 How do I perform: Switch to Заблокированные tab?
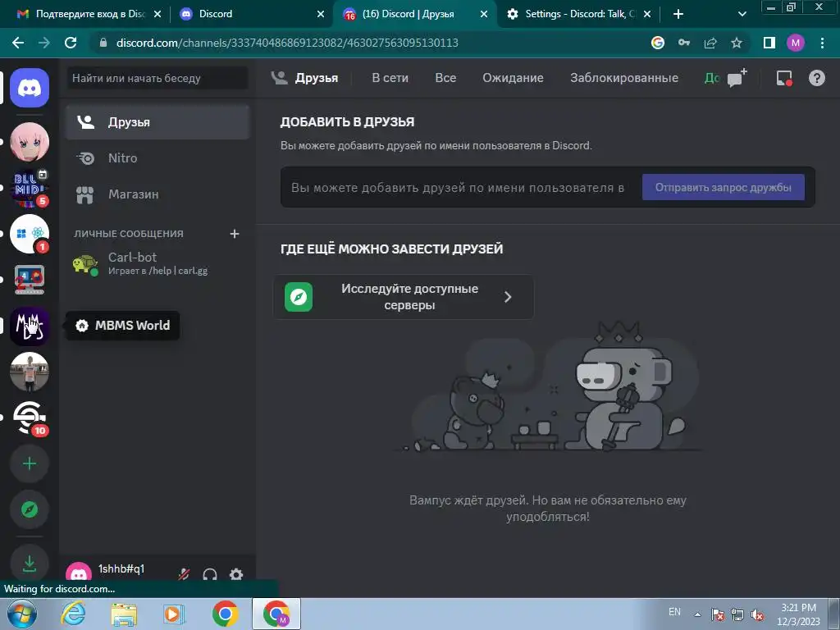(x=624, y=78)
